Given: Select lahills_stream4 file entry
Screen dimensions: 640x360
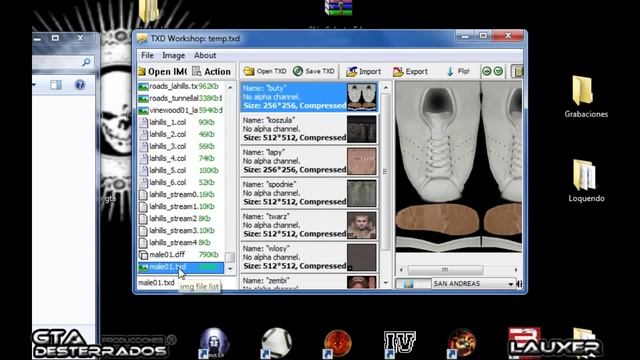Looking at the screenshot, I should pos(180,242).
